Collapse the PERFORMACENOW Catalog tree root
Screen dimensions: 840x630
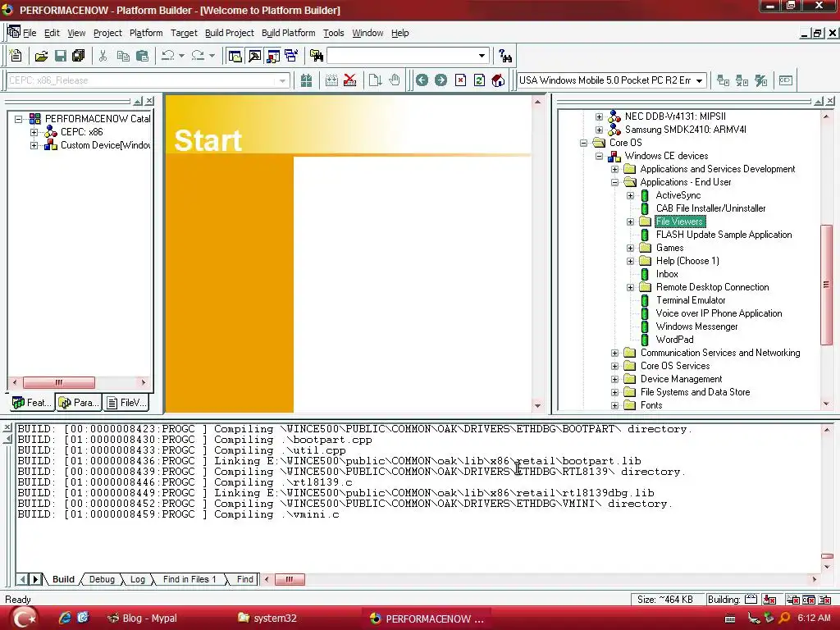[19, 119]
